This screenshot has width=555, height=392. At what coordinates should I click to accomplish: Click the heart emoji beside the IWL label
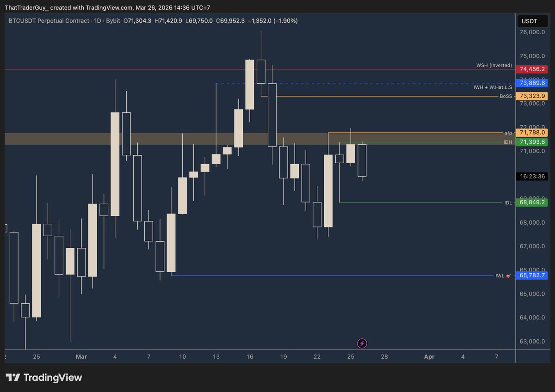tap(509, 276)
